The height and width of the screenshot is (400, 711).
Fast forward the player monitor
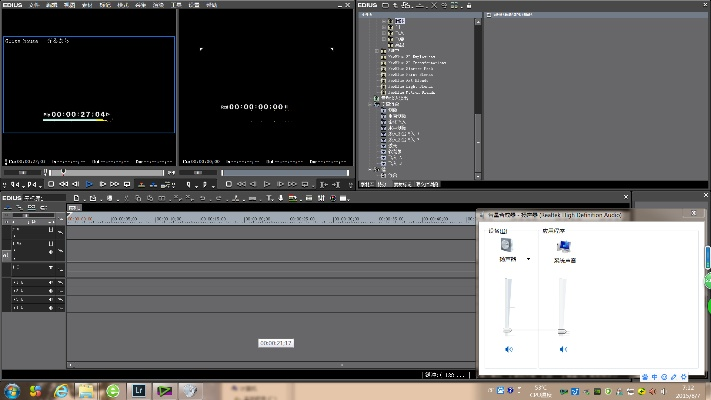[x=114, y=184]
